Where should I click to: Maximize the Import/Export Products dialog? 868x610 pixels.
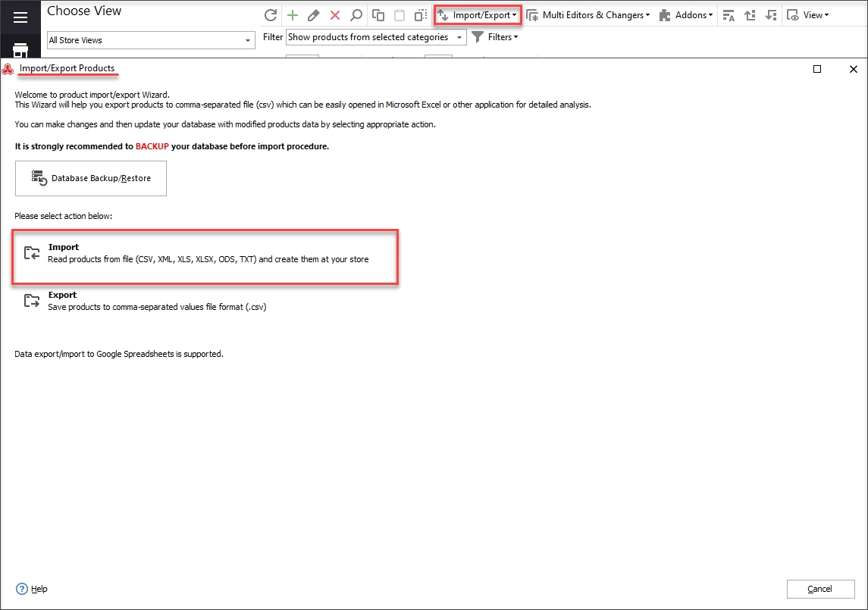pyautogui.click(x=817, y=69)
